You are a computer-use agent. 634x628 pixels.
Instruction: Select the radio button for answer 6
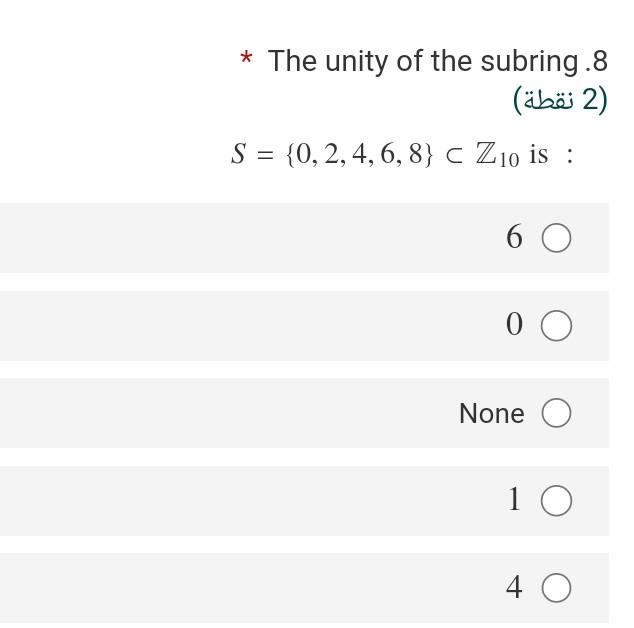coord(556,238)
